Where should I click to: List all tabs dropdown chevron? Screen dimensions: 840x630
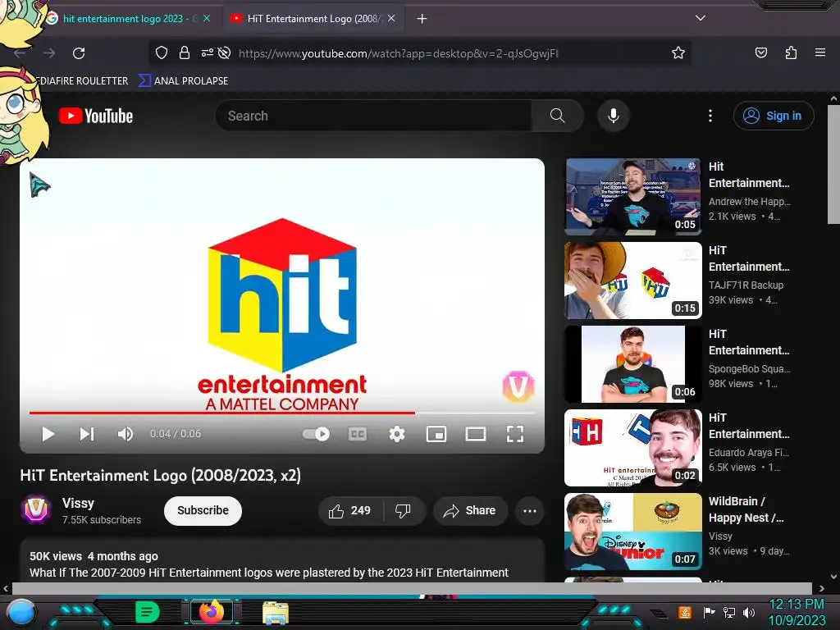point(701,18)
